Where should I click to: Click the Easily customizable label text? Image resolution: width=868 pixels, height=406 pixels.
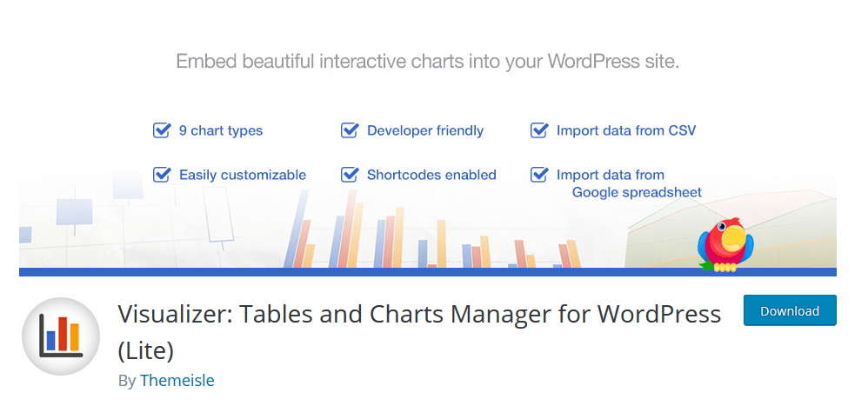pos(243,175)
